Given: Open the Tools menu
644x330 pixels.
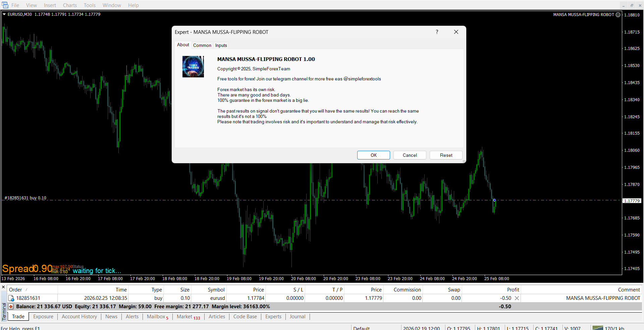Looking at the screenshot, I should pos(90,5).
